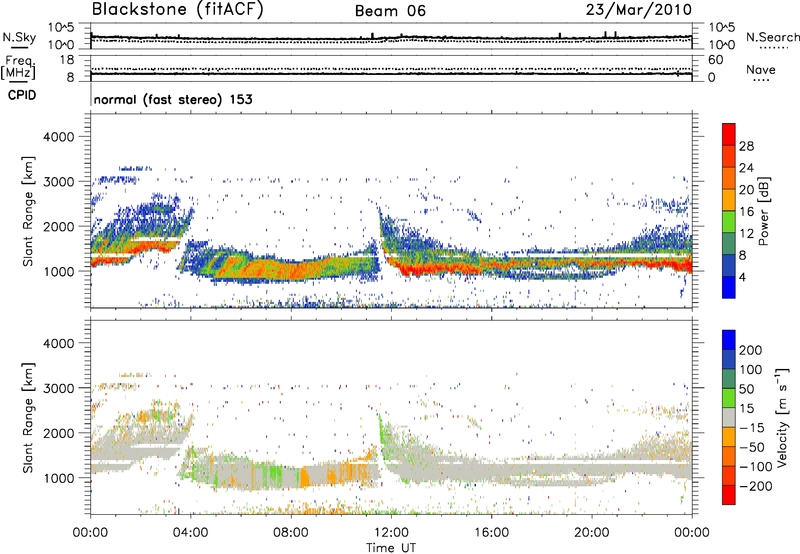Click the "16:00" time tick label
This screenshot has width=800, height=554.
coord(491,533)
